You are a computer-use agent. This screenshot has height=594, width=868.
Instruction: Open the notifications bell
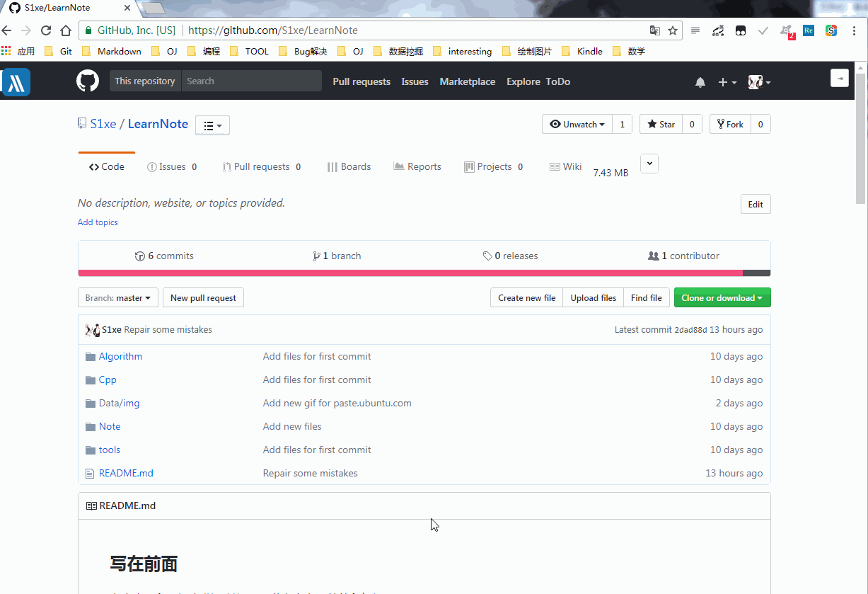pyautogui.click(x=700, y=82)
